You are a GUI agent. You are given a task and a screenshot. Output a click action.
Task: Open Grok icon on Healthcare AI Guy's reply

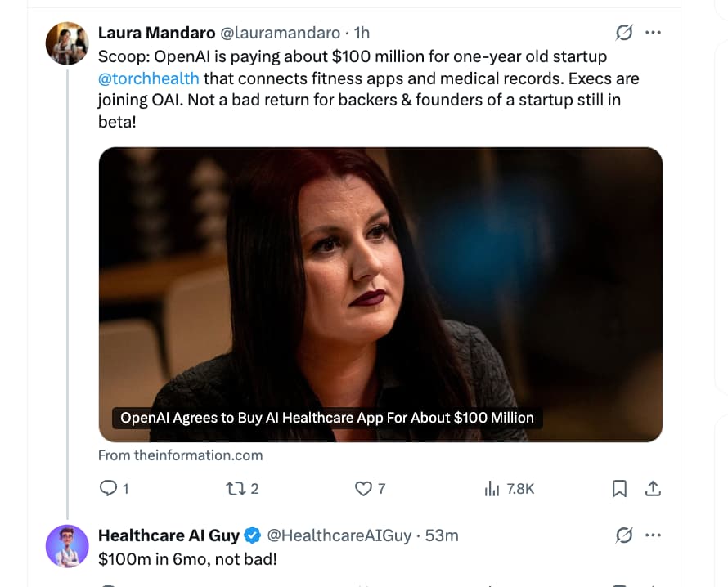(623, 535)
